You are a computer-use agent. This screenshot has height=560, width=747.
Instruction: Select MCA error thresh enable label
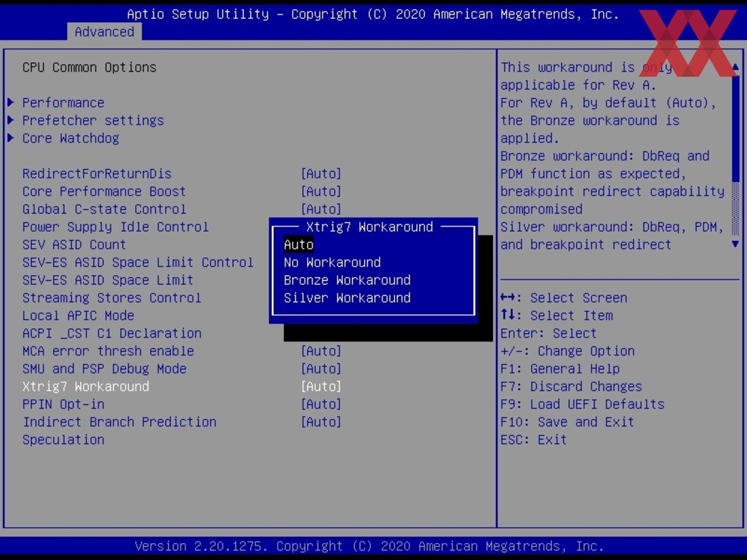tap(108, 351)
